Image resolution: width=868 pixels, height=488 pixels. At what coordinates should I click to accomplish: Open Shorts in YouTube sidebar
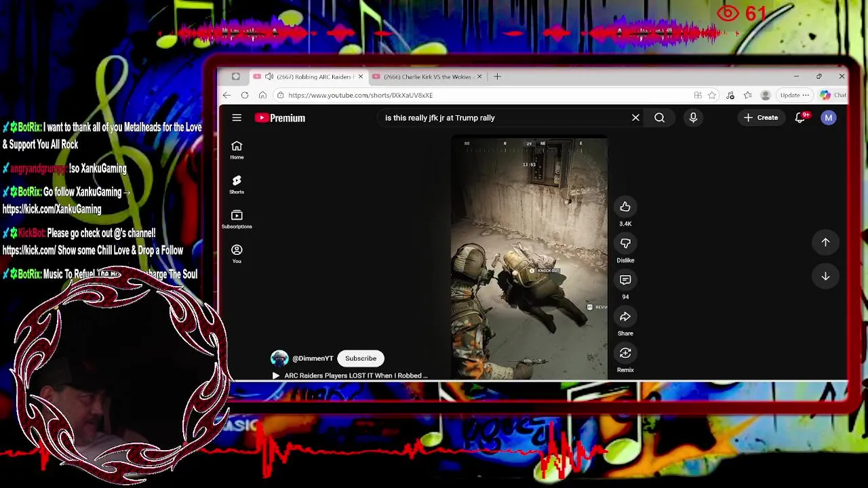237,184
